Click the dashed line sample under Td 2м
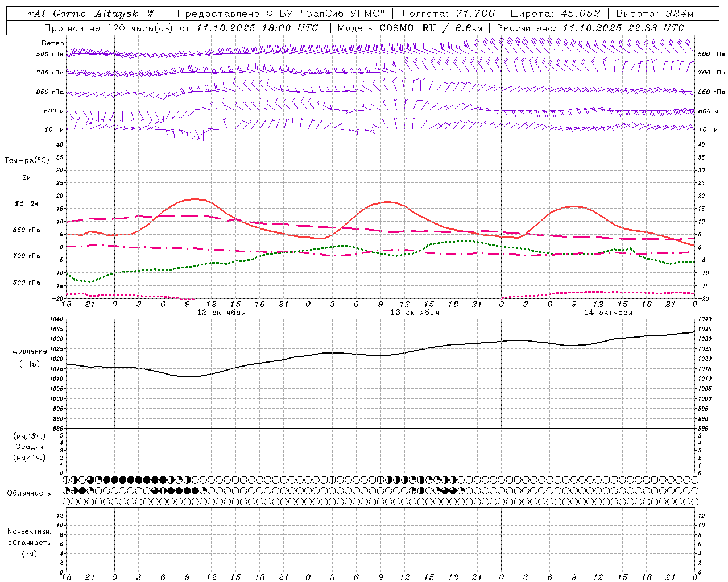 26,210
